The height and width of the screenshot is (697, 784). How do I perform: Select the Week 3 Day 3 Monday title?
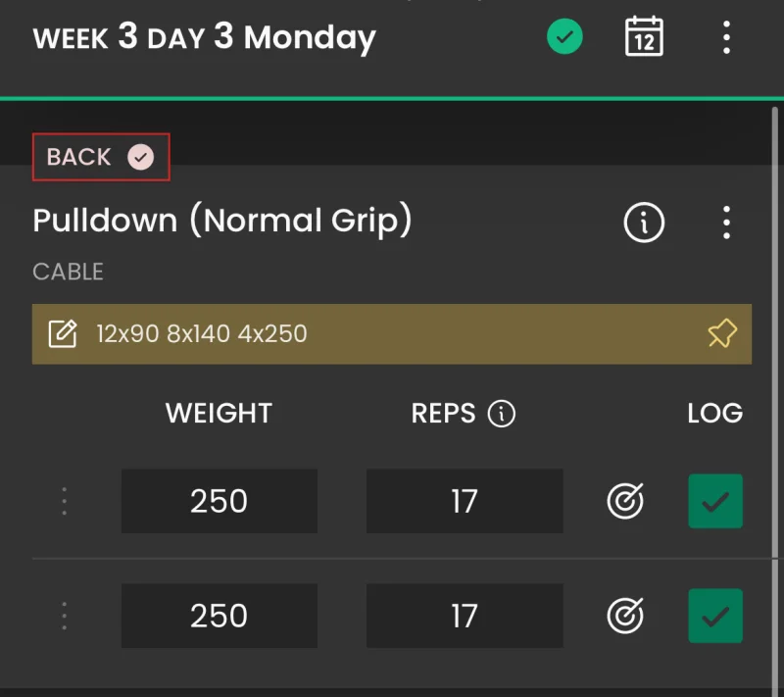204,38
